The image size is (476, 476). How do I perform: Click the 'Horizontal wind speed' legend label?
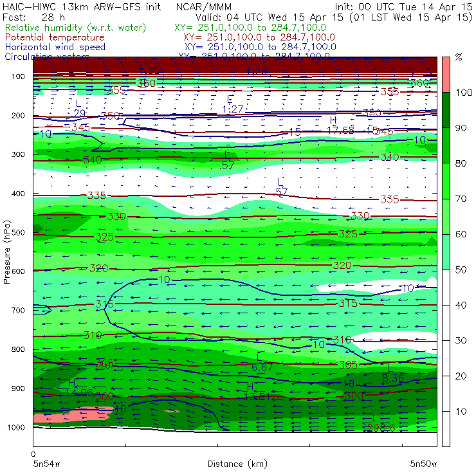coord(55,47)
